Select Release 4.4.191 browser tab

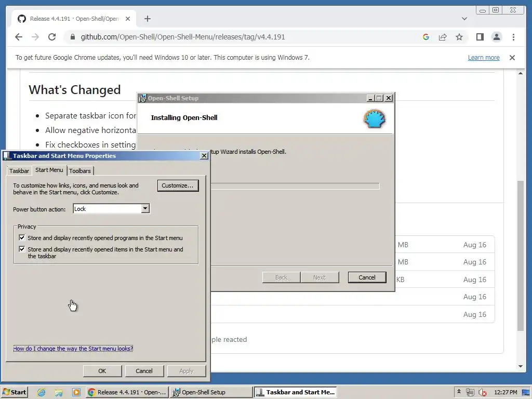tap(74, 19)
